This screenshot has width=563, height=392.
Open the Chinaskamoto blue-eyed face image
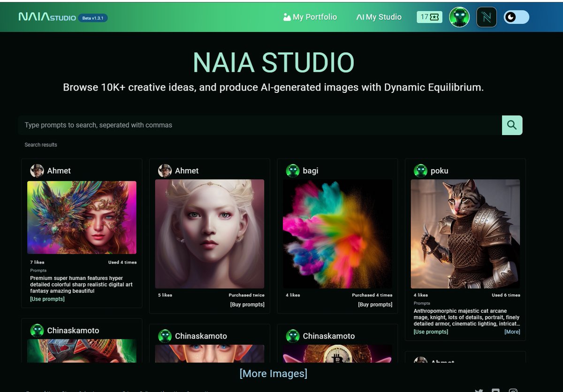point(210,354)
